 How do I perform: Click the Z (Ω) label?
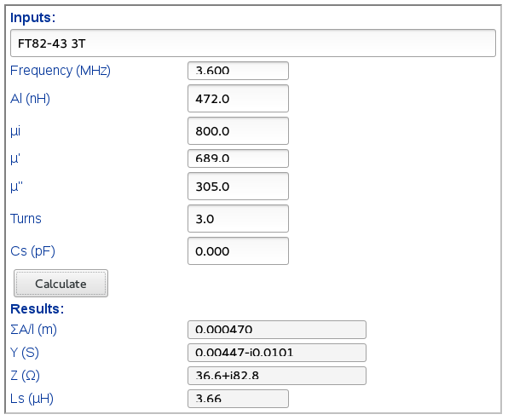tap(25, 376)
